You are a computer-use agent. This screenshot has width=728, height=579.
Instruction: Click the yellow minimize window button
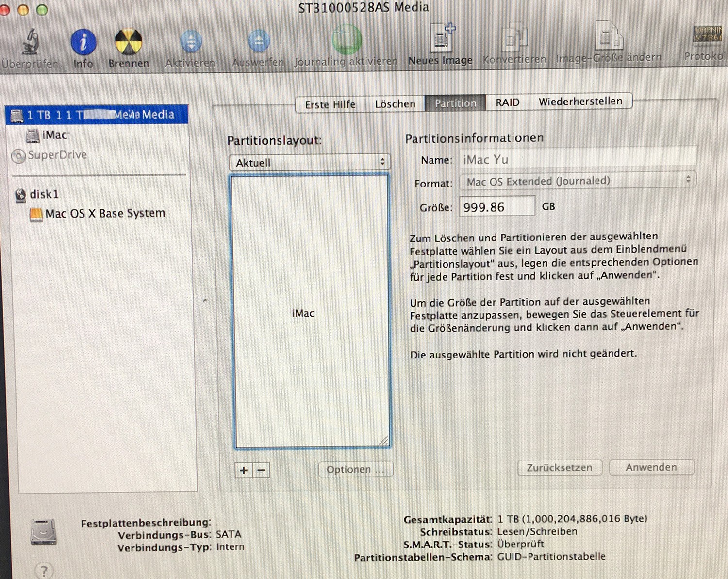click(23, 10)
